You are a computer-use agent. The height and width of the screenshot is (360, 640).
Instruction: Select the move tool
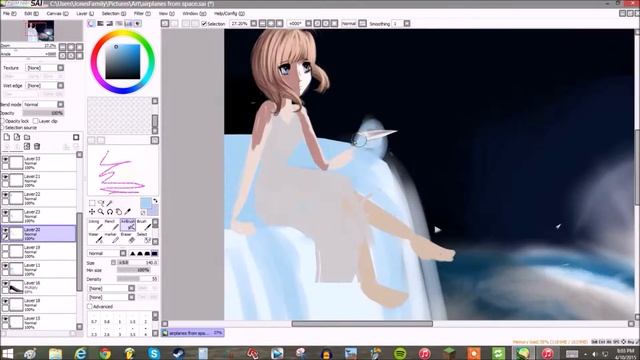(x=92, y=211)
